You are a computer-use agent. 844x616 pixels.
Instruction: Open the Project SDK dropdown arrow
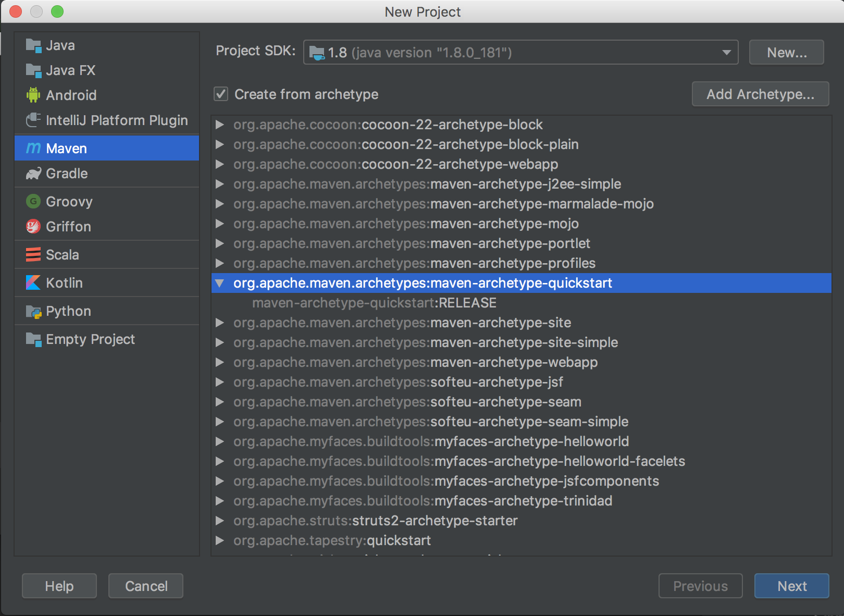coord(726,53)
